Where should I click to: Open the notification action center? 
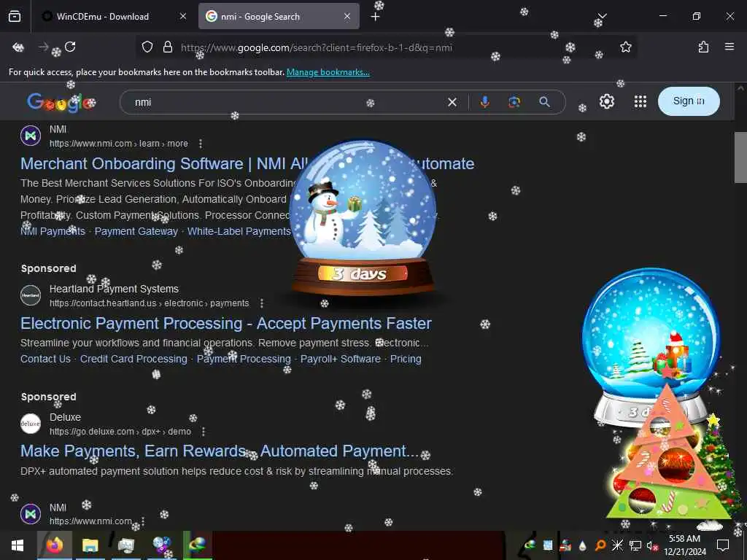pyautogui.click(x=723, y=545)
